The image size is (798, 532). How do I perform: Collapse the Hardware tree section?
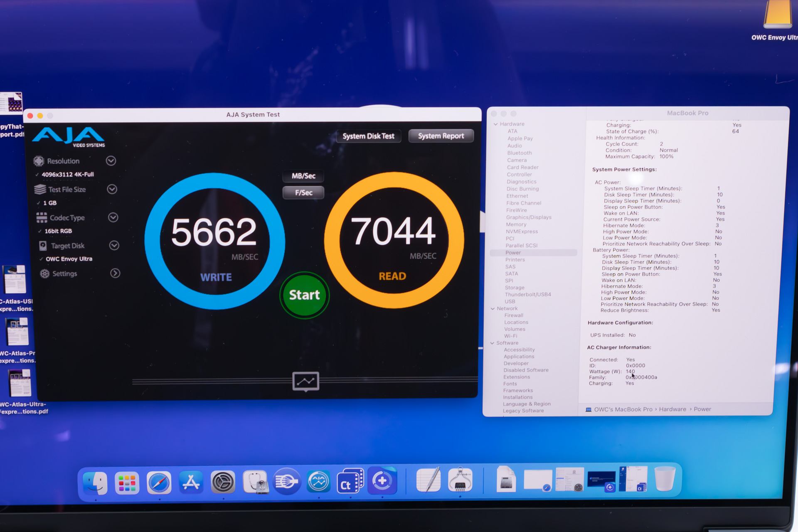point(495,124)
